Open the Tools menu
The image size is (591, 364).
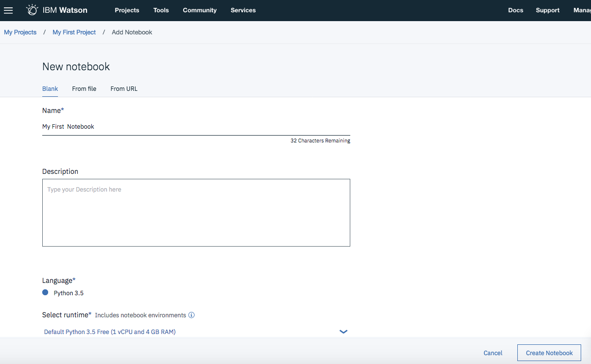point(161,10)
